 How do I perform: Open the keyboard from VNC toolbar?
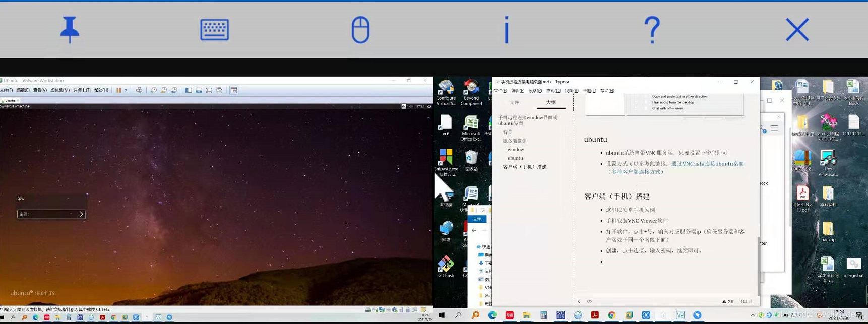[x=214, y=30]
